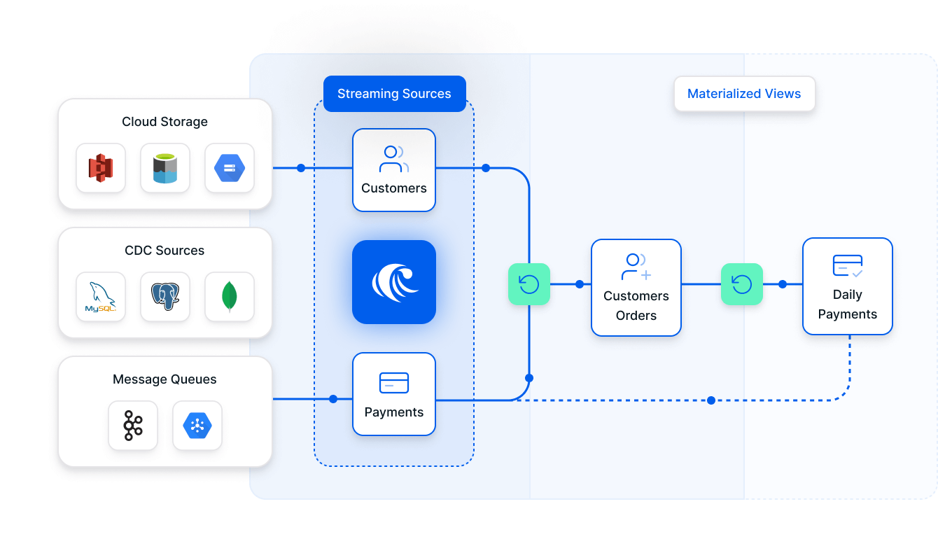Click the CDC Sources panel title
938x560 pixels.
point(164,251)
